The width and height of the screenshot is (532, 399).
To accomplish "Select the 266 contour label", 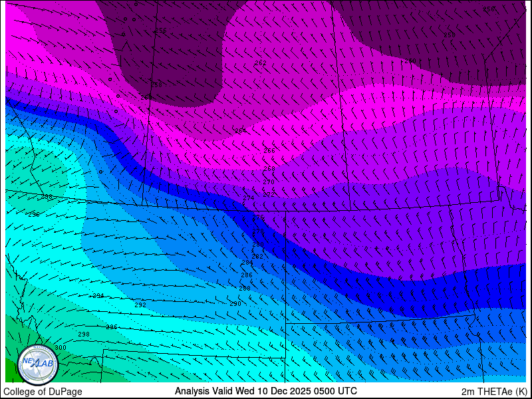I will pyautogui.click(x=269, y=151).
